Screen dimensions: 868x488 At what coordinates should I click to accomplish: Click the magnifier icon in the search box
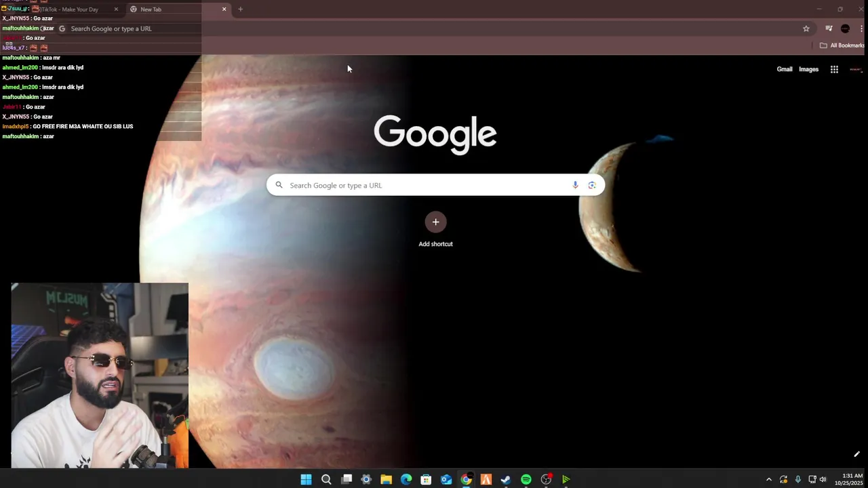(x=279, y=185)
